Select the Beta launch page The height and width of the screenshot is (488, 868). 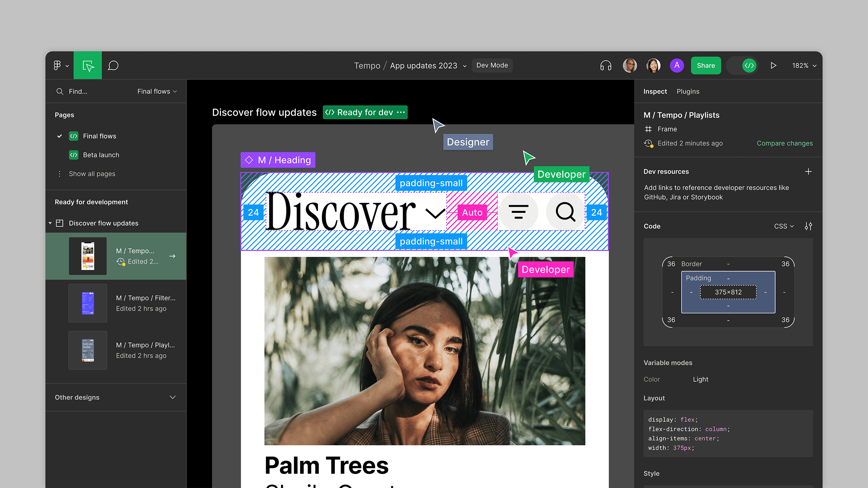point(101,155)
